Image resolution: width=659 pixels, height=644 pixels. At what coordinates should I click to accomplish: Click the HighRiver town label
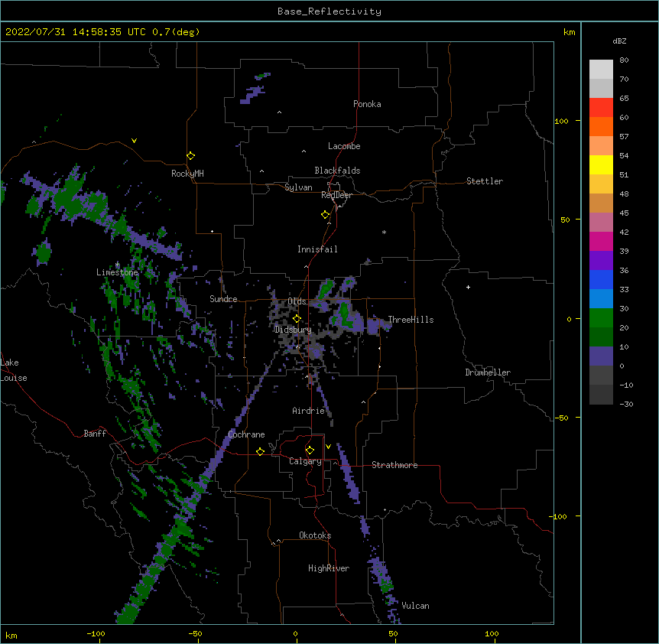point(329,568)
